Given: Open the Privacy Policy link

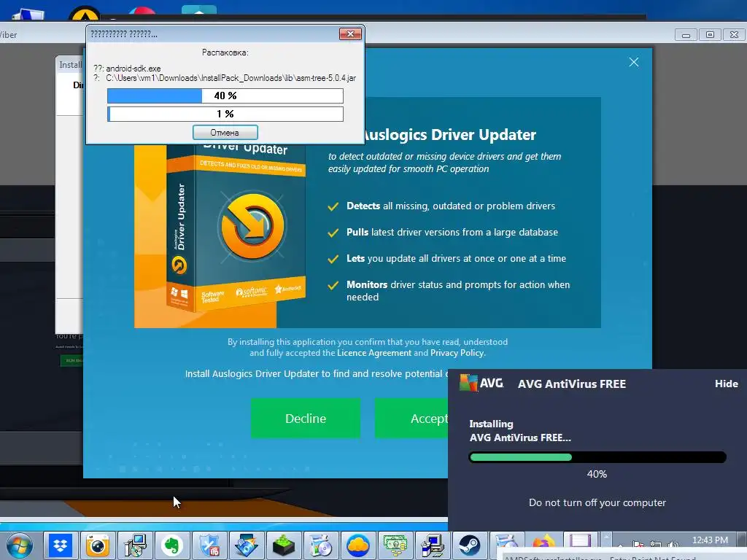Looking at the screenshot, I should click(457, 353).
